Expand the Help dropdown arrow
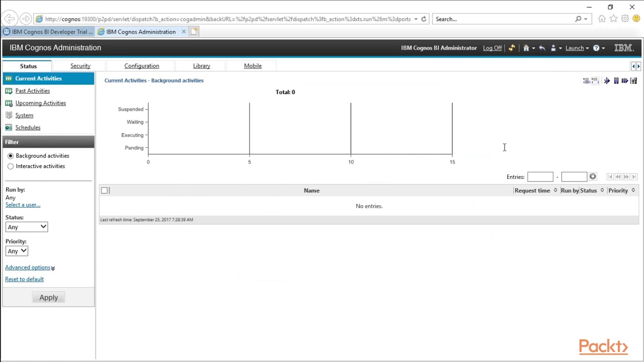This screenshot has height=362, width=644. [603, 48]
